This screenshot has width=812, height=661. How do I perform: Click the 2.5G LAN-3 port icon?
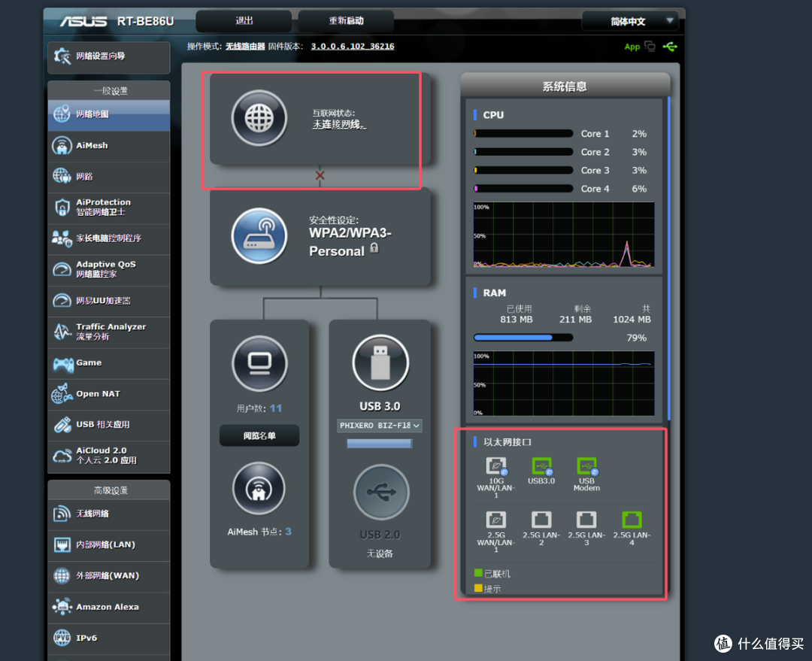tap(586, 520)
